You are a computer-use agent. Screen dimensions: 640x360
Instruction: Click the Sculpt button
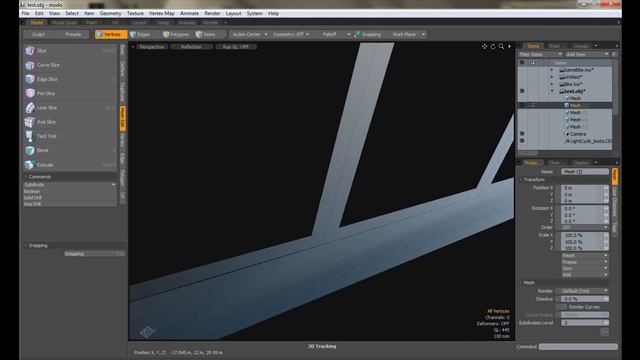pyautogui.click(x=38, y=35)
